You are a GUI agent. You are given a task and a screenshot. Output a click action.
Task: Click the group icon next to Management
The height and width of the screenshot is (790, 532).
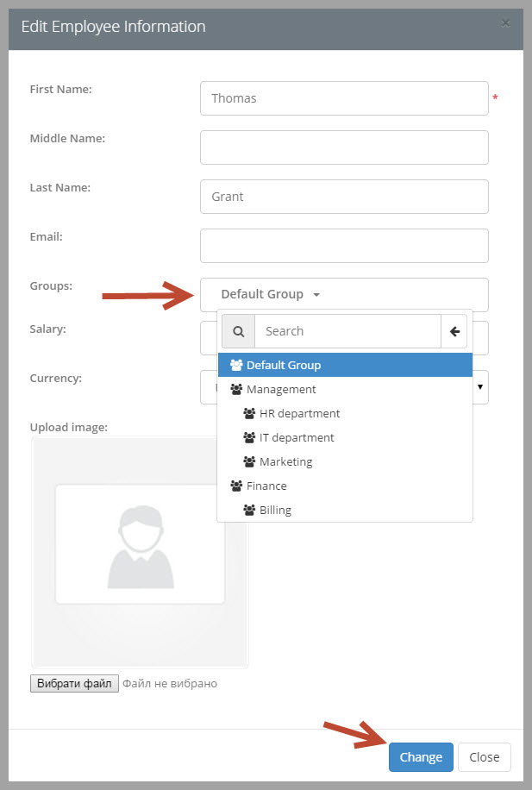pyautogui.click(x=236, y=389)
